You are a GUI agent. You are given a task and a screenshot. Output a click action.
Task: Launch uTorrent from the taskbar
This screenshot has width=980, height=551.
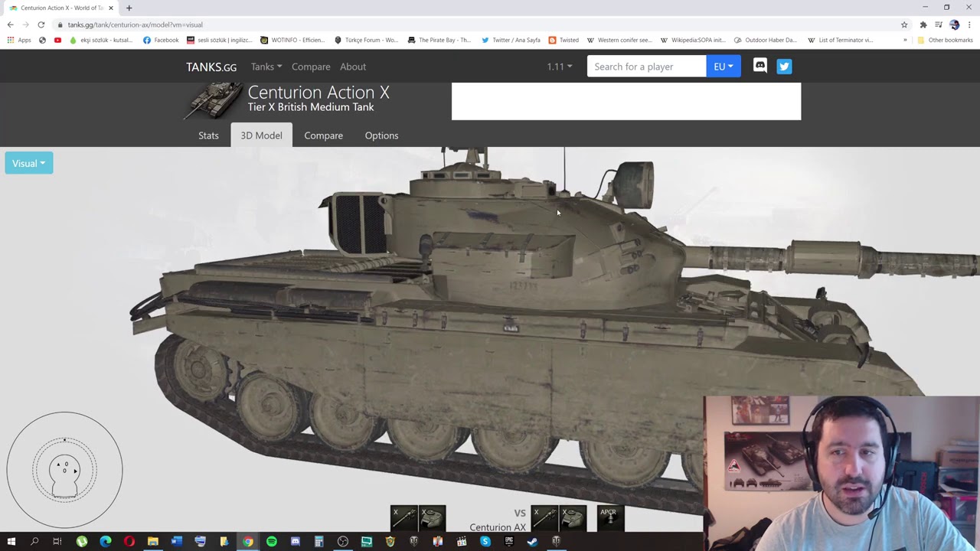(x=82, y=542)
